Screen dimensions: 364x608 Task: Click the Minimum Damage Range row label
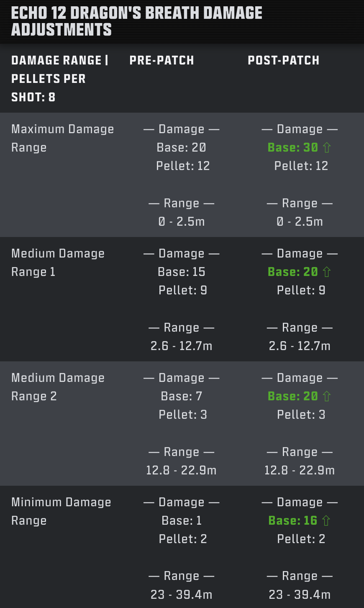coord(61,511)
